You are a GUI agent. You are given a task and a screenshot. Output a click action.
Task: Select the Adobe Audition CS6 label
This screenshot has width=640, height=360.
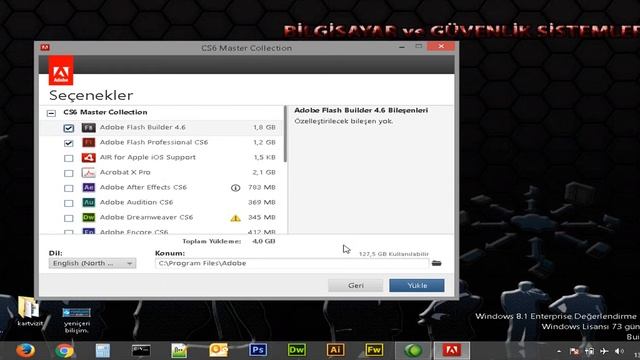pyautogui.click(x=136, y=202)
